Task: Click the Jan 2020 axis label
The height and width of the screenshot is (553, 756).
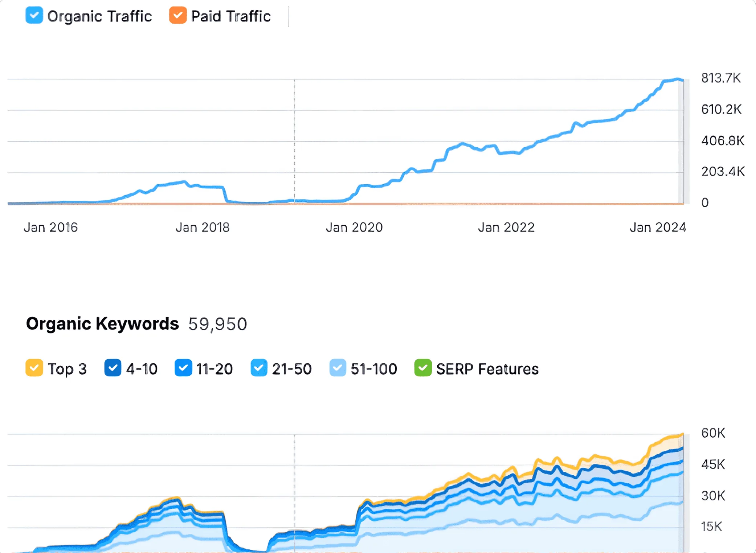Action: coord(354,228)
